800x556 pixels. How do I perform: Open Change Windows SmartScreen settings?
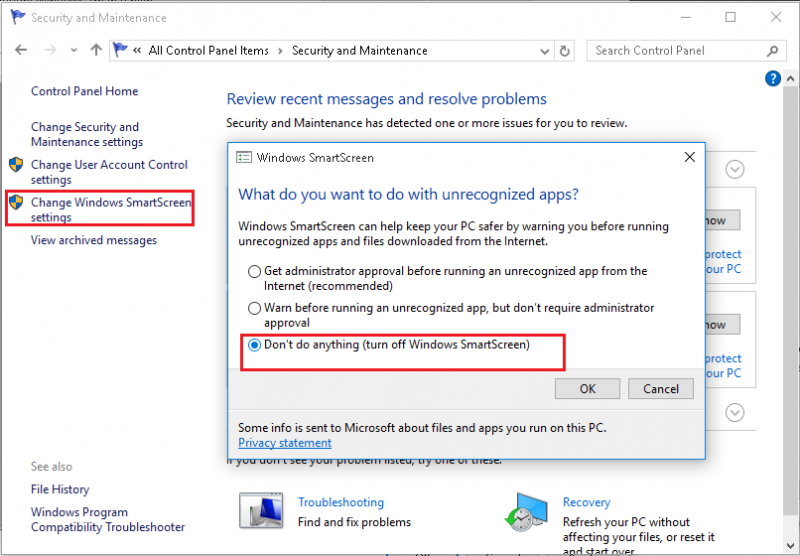tap(111, 210)
